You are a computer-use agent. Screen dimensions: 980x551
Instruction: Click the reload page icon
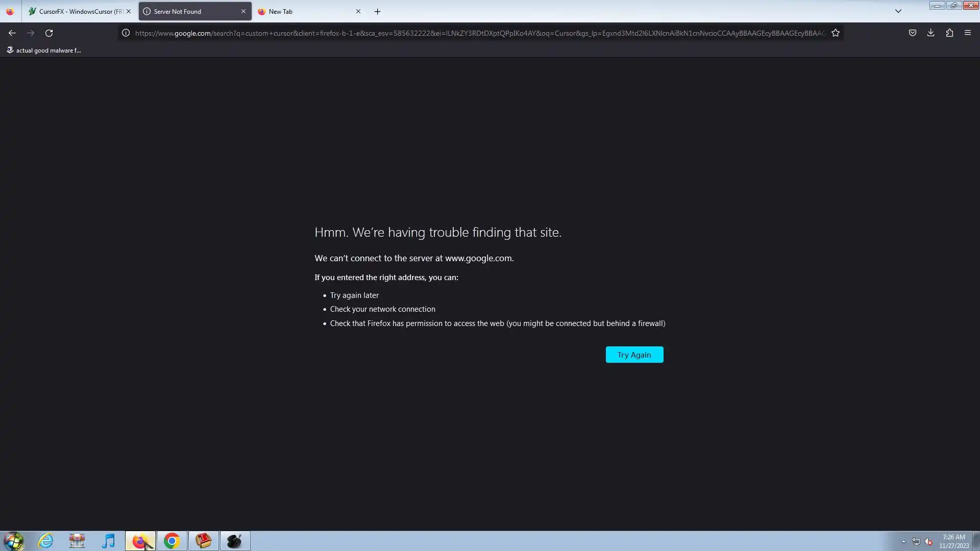click(49, 33)
